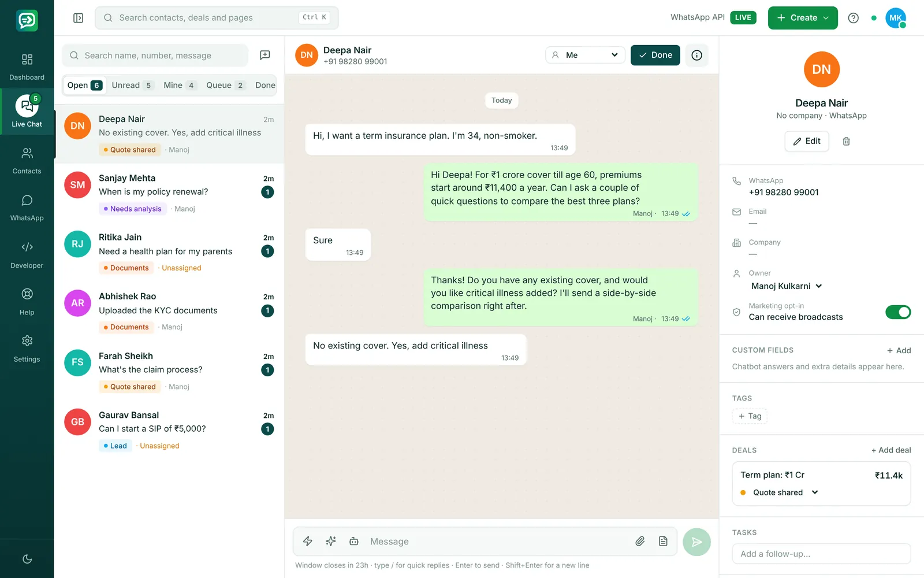Click phone number +91 98280 99001 in details
924x578 pixels.
point(784,192)
